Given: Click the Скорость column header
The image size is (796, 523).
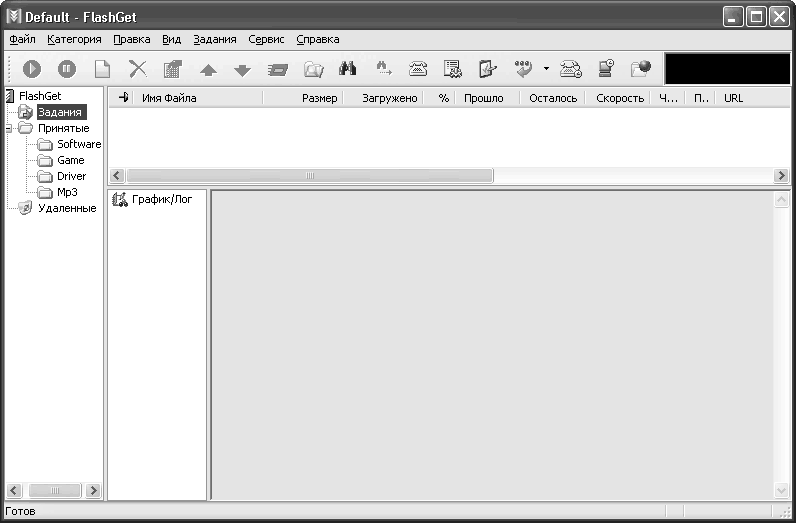Looking at the screenshot, I should click(619, 98).
